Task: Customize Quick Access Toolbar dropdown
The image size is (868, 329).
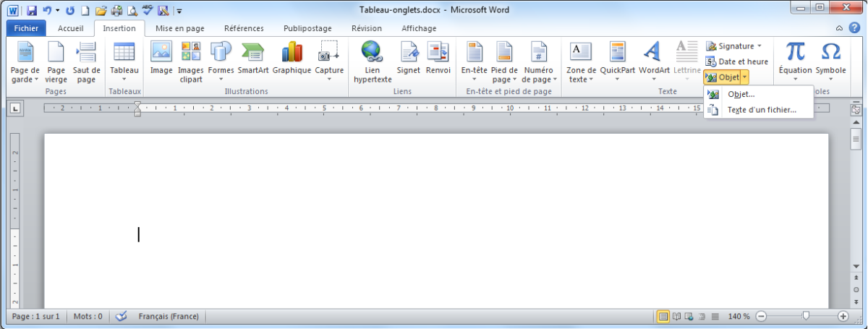Action: click(179, 11)
